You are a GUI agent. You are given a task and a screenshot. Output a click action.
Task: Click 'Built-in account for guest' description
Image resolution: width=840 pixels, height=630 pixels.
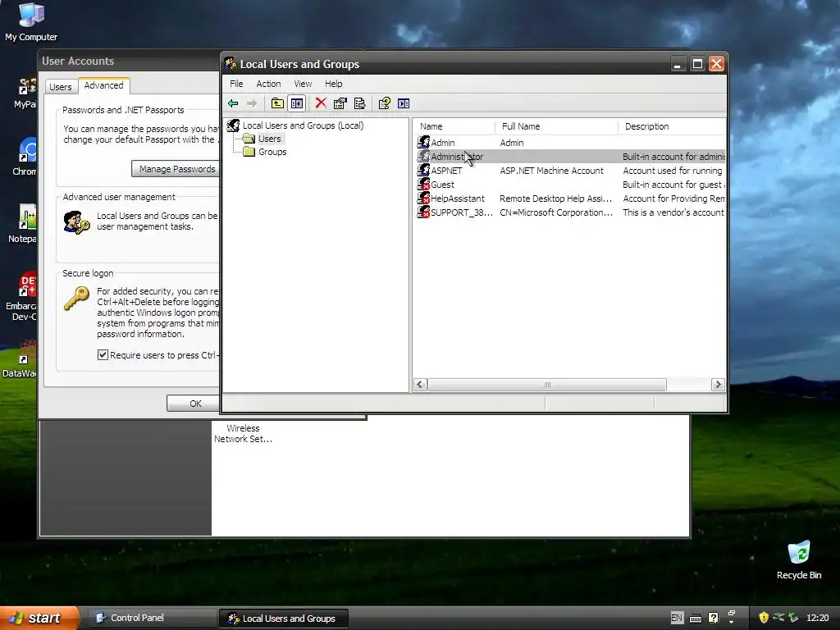tap(673, 185)
